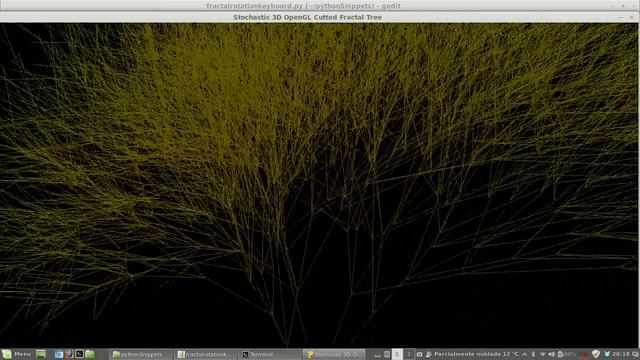Expand the tray arrow next to weather

[x=524, y=354]
